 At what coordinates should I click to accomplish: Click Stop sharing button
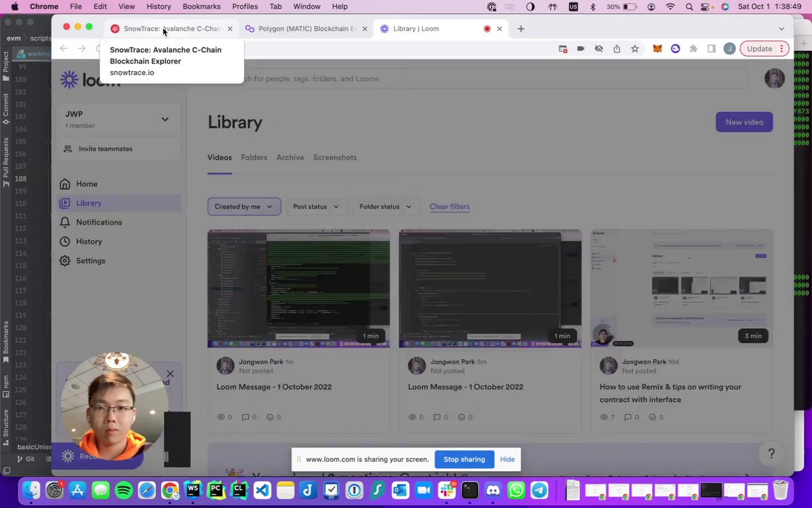[x=464, y=459]
